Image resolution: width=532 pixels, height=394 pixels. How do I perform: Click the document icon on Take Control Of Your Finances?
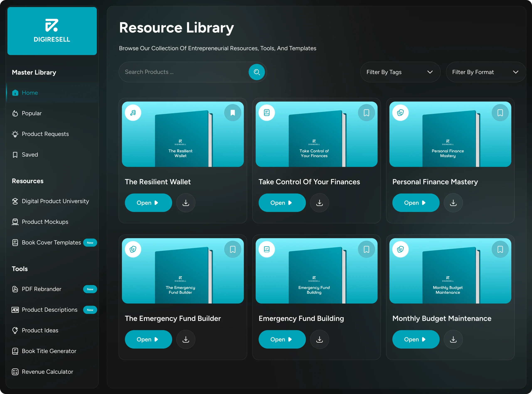click(x=266, y=113)
